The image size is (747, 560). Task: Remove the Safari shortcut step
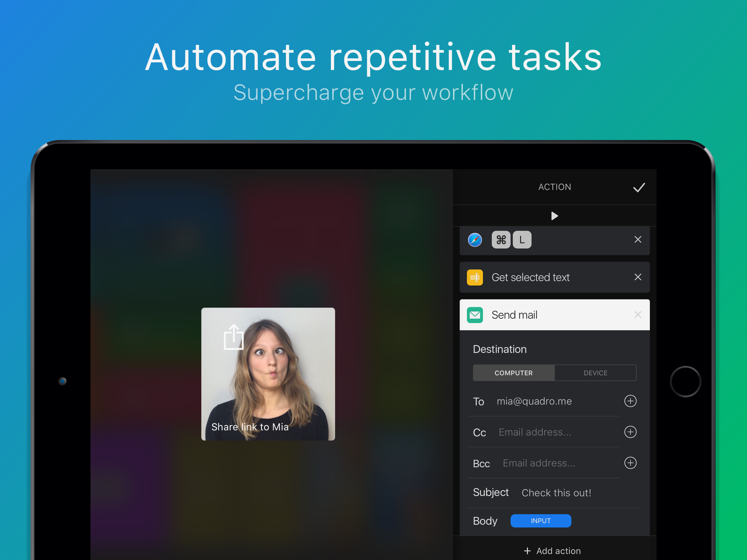(638, 240)
